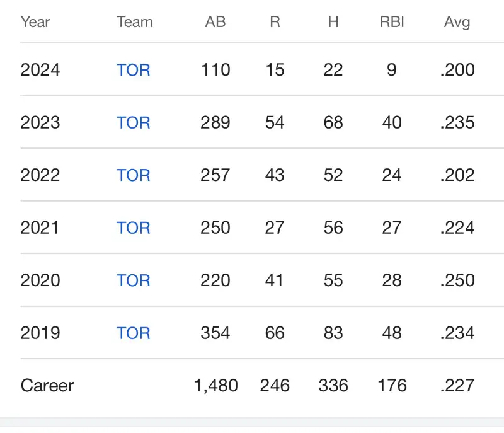Click the 2019 at-bats value 354
This screenshot has width=504, height=433.
pyautogui.click(x=215, y=333)
